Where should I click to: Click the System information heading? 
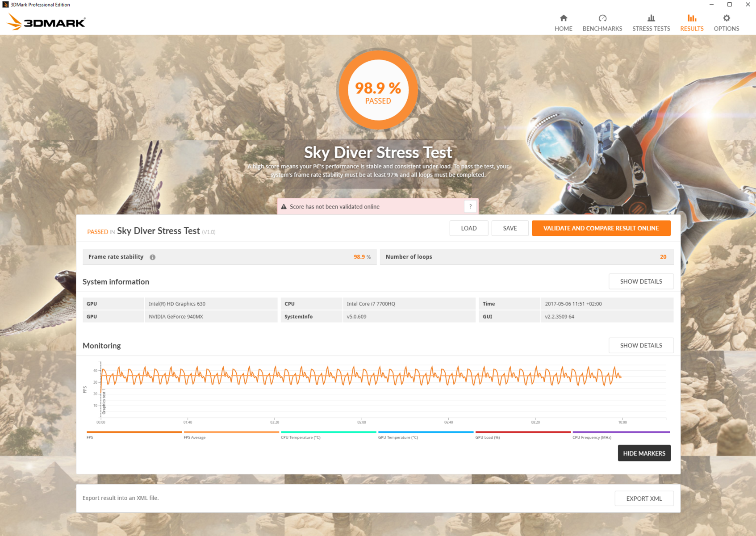[x=116, y=282]
